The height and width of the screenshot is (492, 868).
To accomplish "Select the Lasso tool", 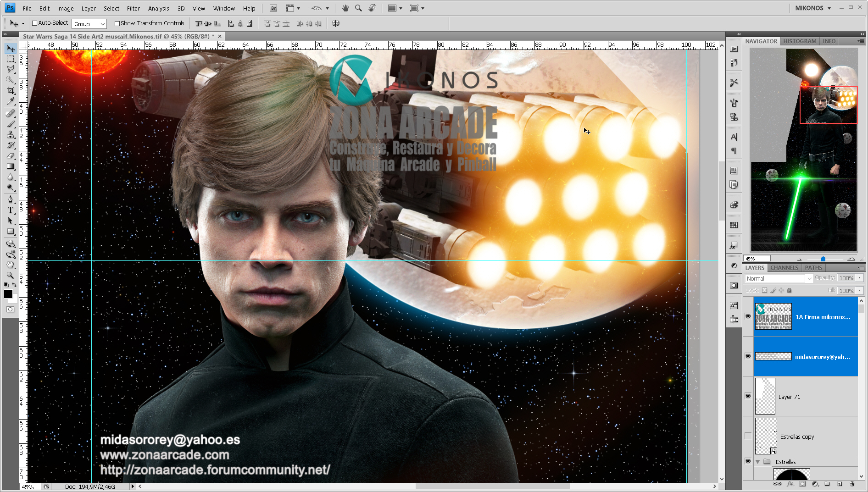I will pos(11,69).
